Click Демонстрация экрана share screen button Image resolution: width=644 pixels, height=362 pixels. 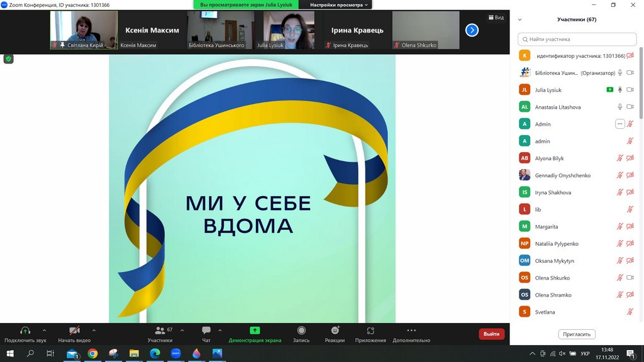pos(255,334)
